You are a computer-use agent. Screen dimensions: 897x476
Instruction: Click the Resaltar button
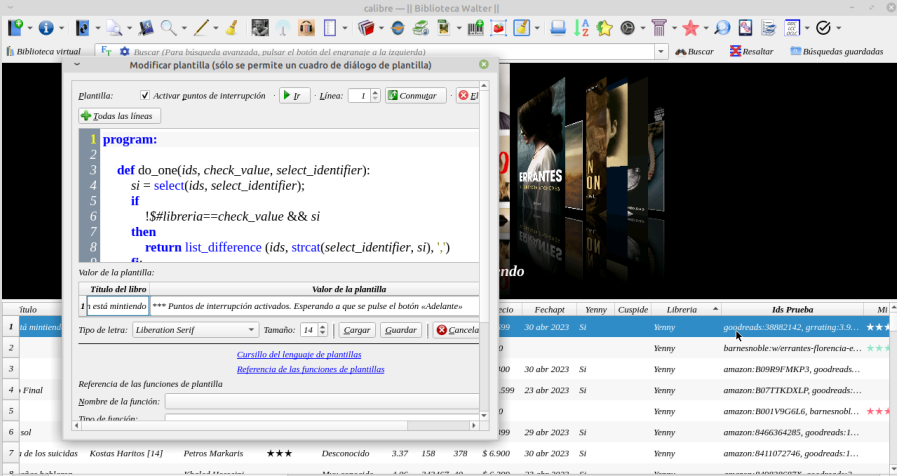pos(752,51)
